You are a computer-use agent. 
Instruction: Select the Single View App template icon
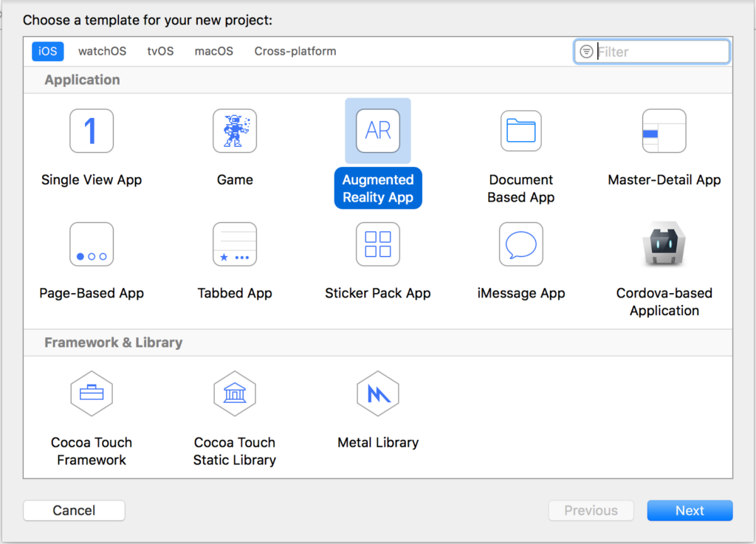(x=92, y=131)
